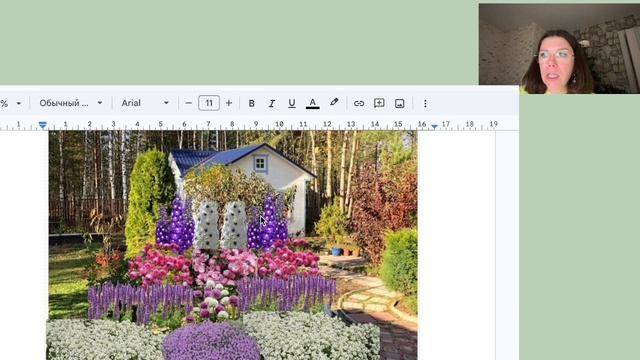
Task: Insert a link with the chain icon
Action: click(359, 104)
